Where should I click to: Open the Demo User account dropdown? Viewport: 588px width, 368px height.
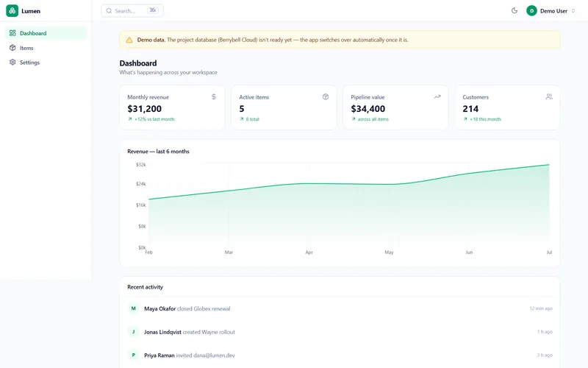click(x=551, y=11)
